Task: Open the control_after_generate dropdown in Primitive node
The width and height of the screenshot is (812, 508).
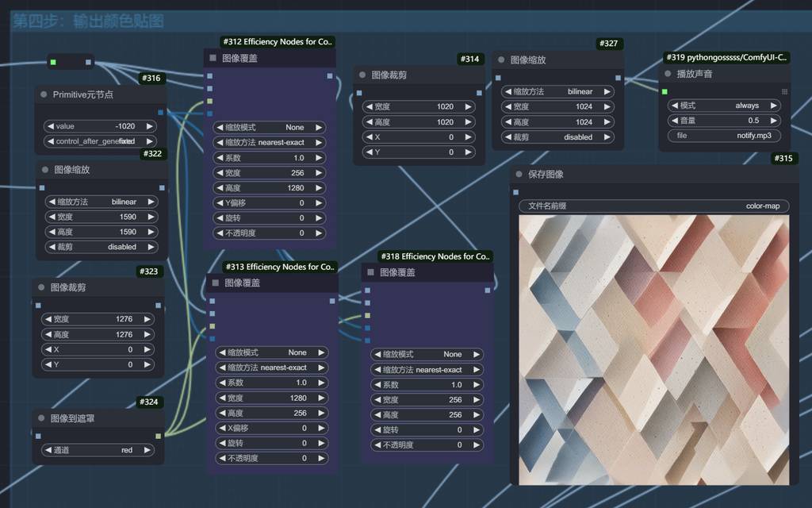Action: 99,141
